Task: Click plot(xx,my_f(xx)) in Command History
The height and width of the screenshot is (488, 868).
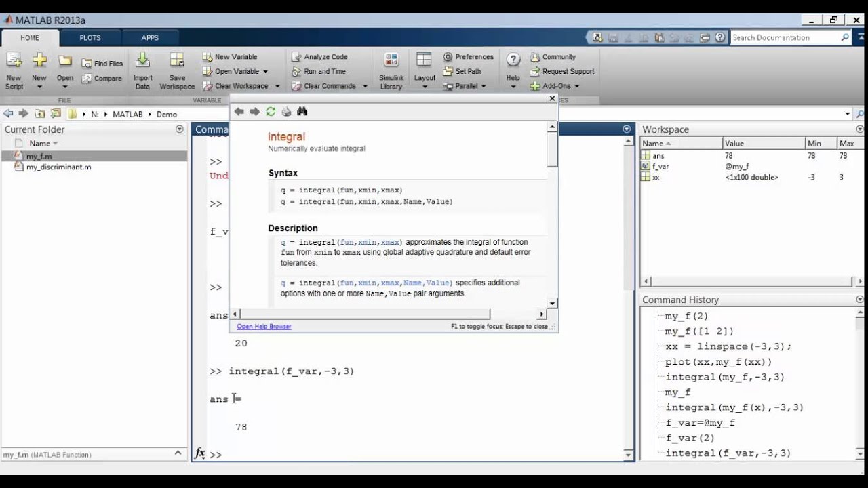Action: [718, 361]
